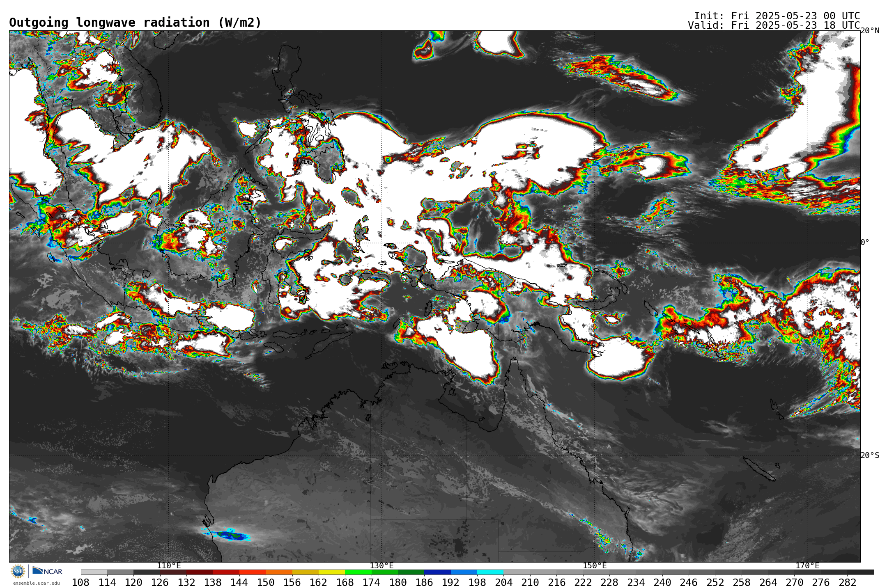This screenshot has height=588, width=887.
Task: Click the colorbar value 162
Action: [319, 583]
